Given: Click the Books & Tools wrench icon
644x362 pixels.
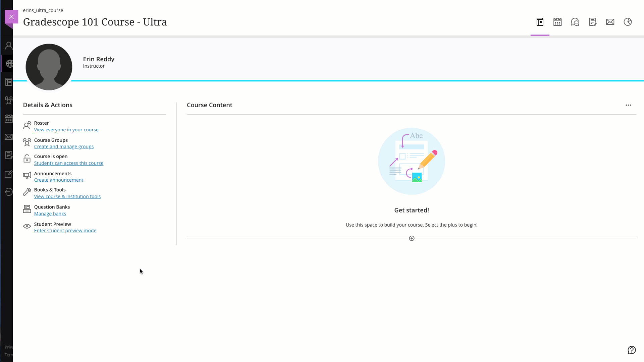Looking at the screenshot, I should tap(27, 192).
